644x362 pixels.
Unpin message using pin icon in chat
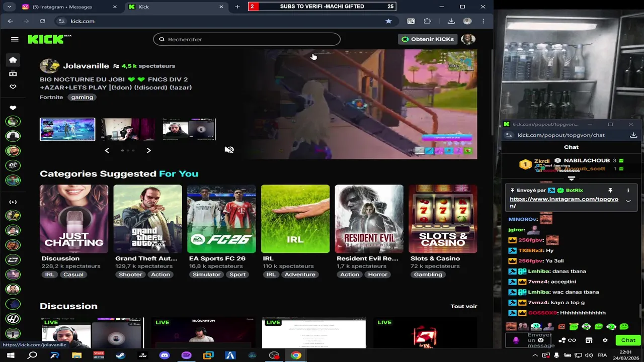[610, 191]
